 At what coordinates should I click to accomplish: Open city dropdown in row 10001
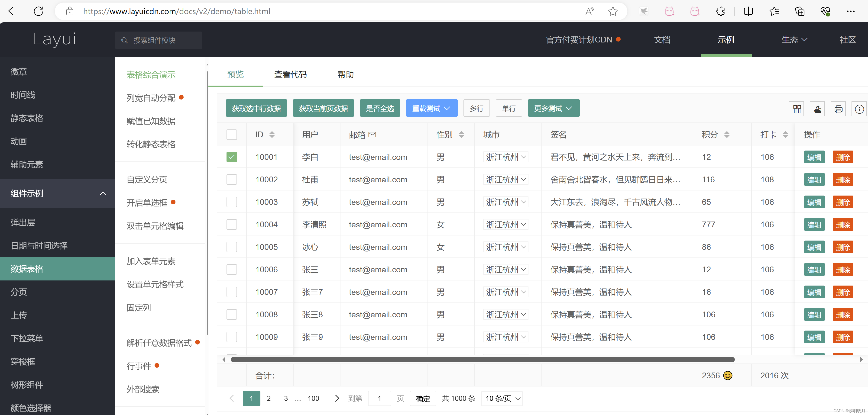(505, 157)
